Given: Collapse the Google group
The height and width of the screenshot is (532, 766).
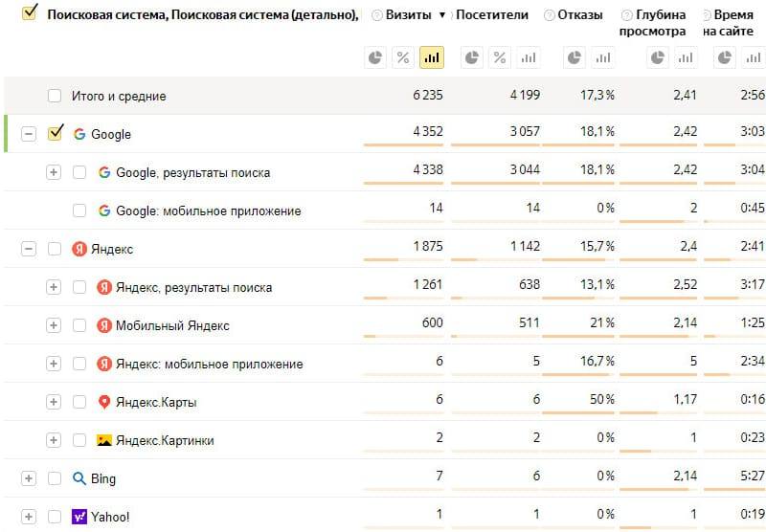Looking at the screenshot, I should tap(29, 134).
